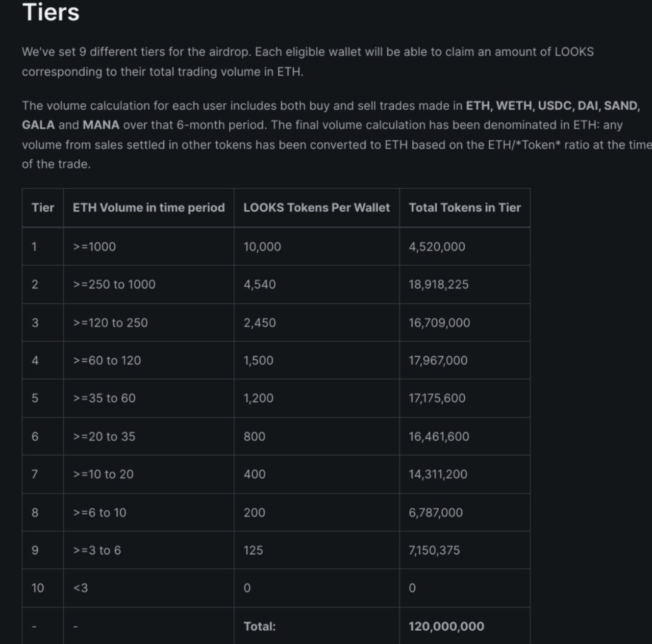Click the '<3' volume cell

coord(80,588)
